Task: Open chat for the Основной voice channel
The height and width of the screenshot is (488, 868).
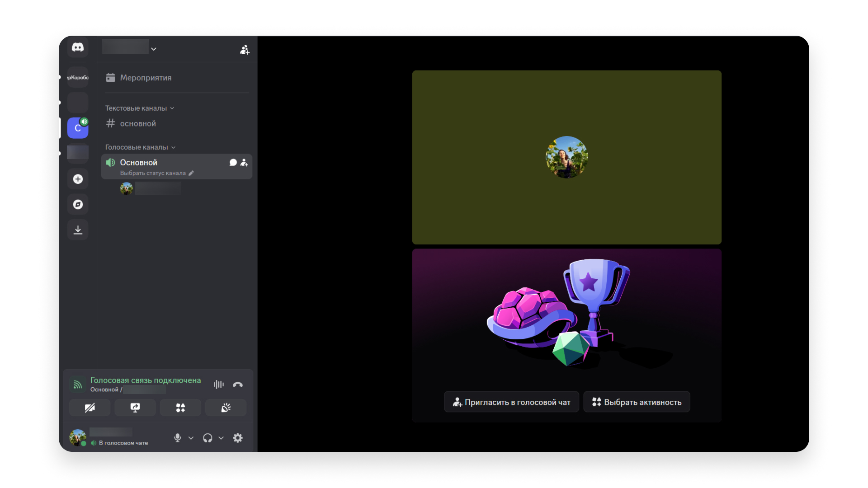Action: tap(233, 162)
